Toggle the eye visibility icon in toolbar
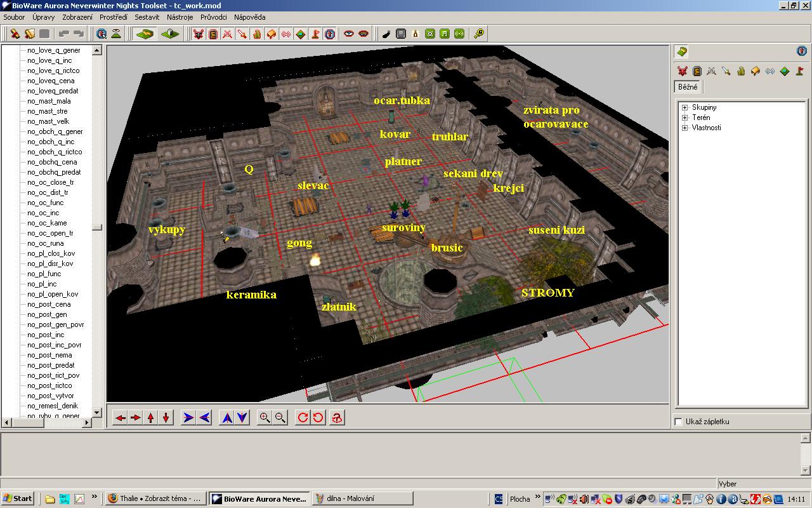Image resolution: width=812 pixels, height=508 pixels. [x=348, y=34]
